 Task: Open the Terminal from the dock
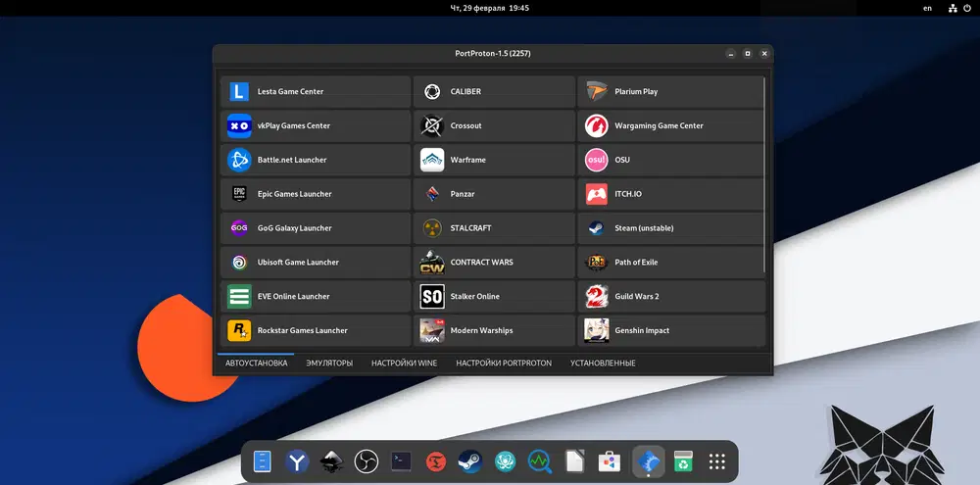click(x=401, y=461)
